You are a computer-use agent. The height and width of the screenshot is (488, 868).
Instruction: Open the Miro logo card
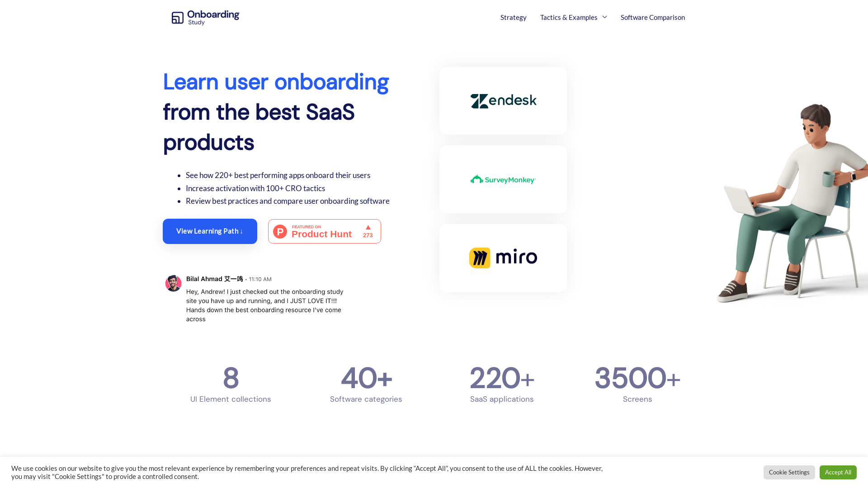[x=503, y=258]
